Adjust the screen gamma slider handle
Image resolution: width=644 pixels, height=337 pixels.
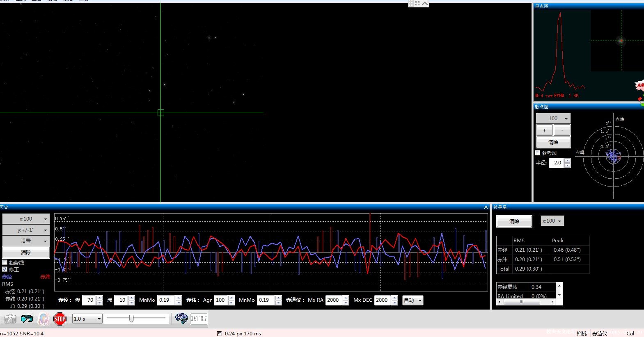click(x=131, y=319)
